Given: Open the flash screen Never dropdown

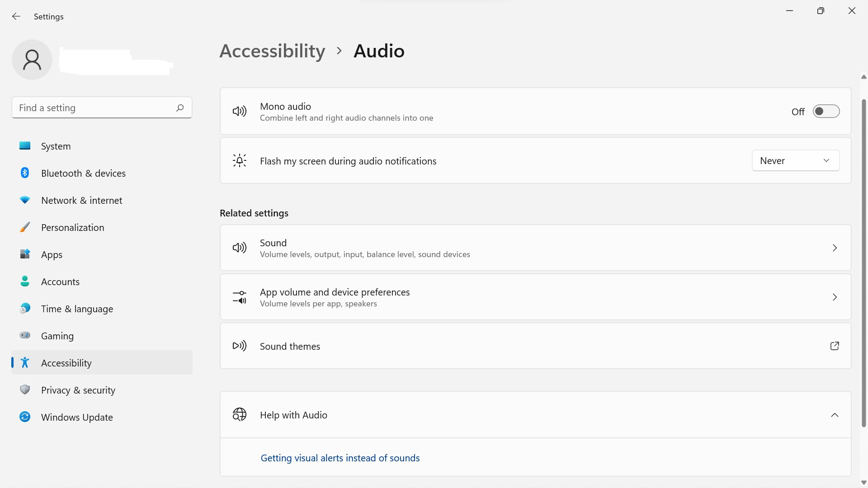Looking at the screenshot, I should (x=796, y=160).
